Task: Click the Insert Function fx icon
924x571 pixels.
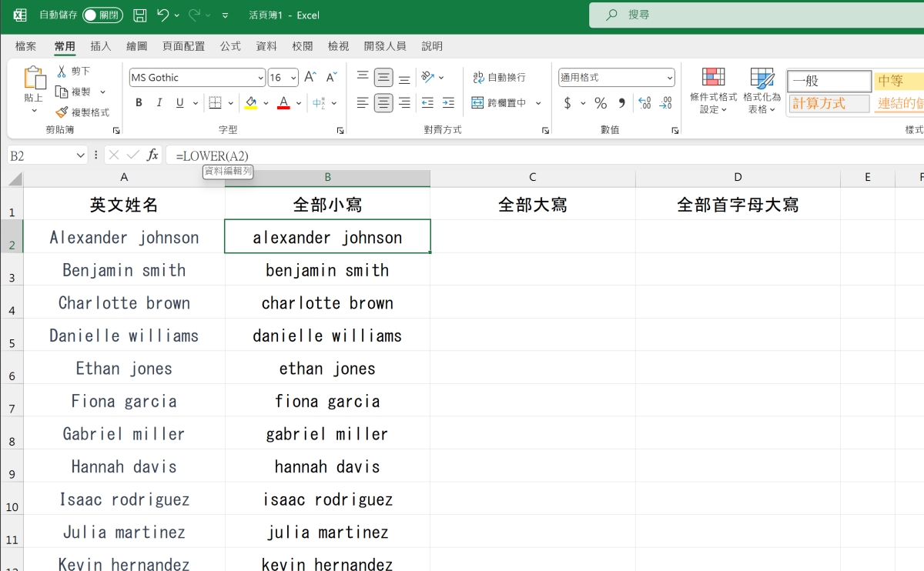Action: pos(152,155)
